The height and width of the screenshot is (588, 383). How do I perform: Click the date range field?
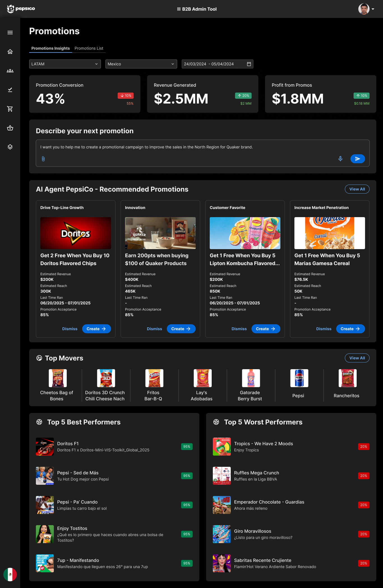[x=218, y=64]
